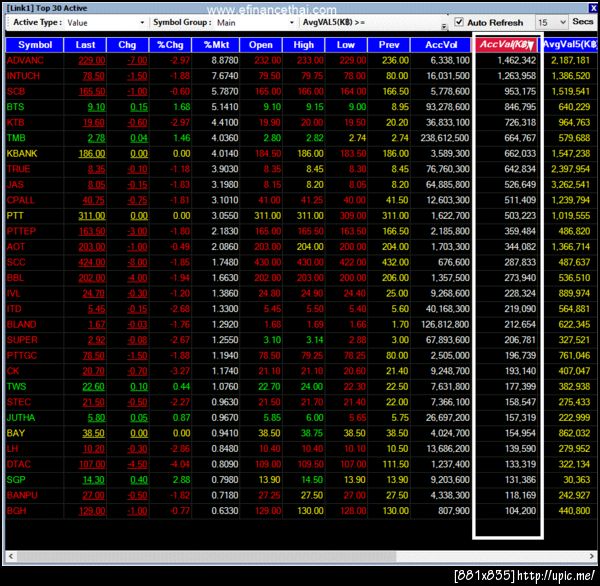600x586 pixels.
Task: Sort by the AccVol column header
Action: click(441, 45)
